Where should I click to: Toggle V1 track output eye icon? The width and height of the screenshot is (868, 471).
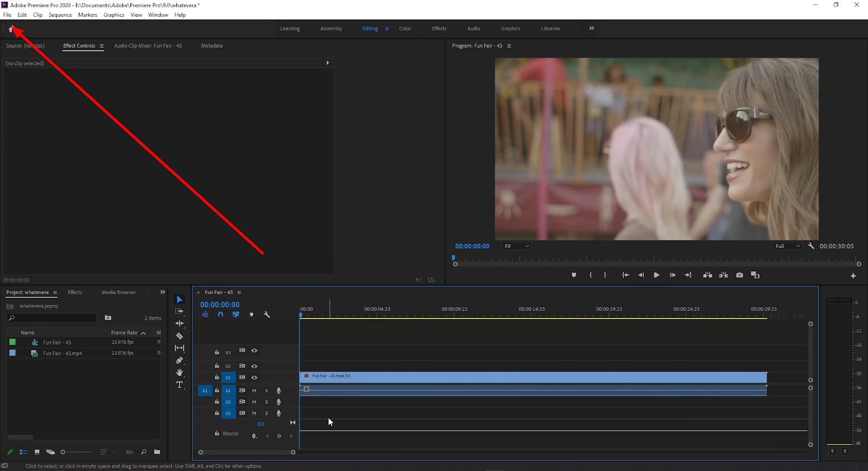pyautogui.click(x=254, y=378)
